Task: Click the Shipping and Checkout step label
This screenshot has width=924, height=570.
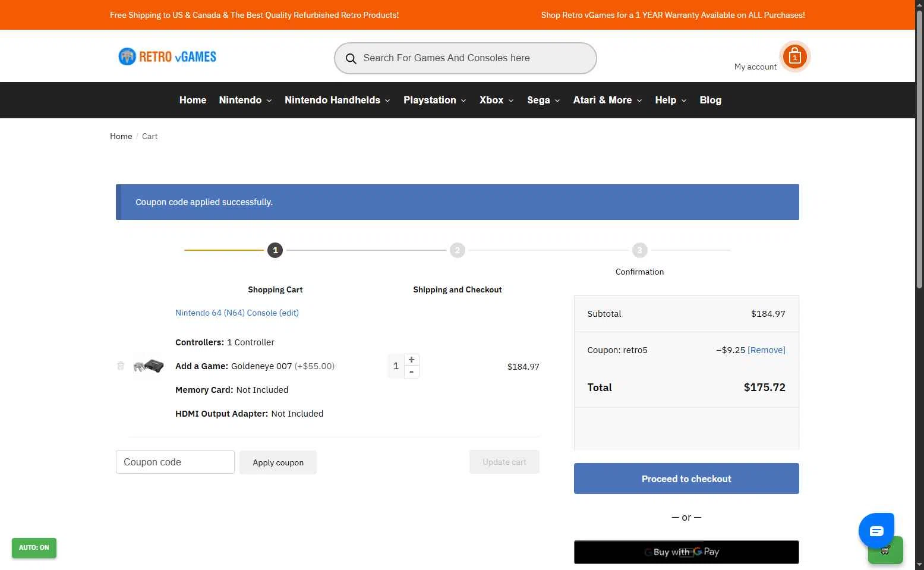Action: [x=458, y=290]
